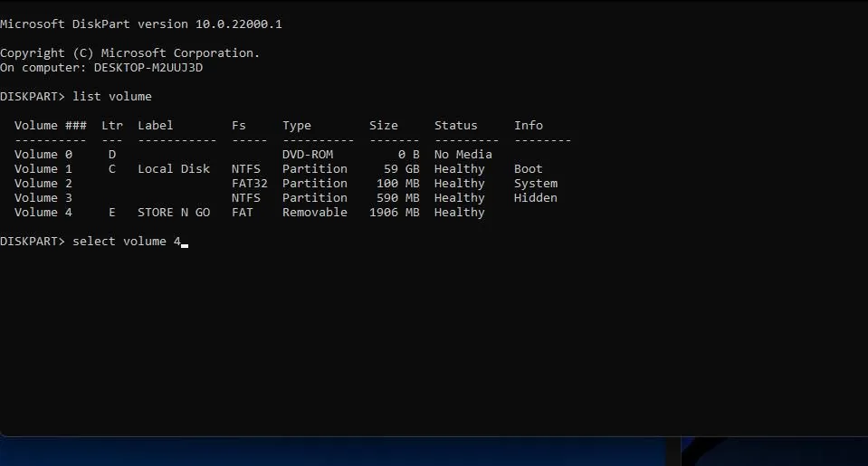Click the 'Label' column header

coord(155,126)
